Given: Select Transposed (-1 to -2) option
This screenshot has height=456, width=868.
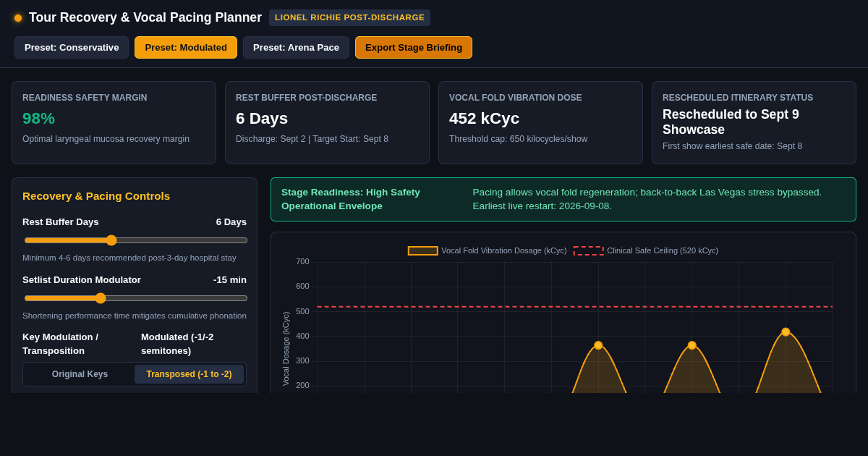Looking at the screenshot, I should click(x=189, y=374).
